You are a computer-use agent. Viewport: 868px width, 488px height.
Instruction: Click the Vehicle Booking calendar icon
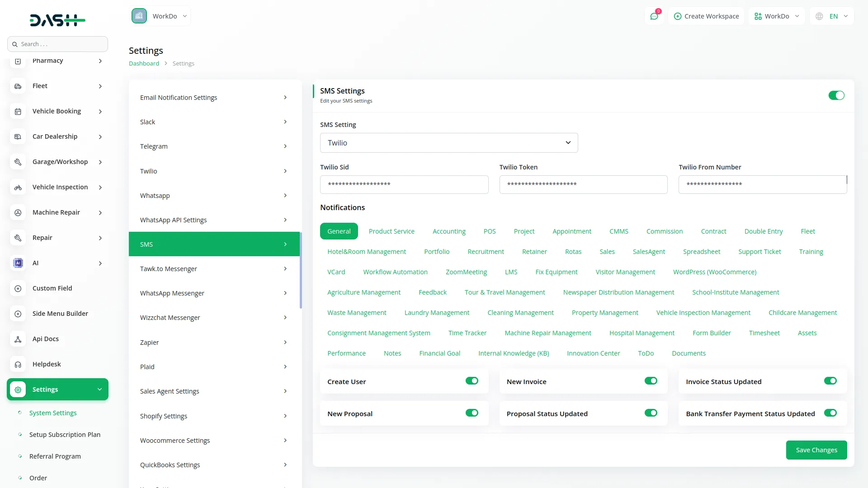[x=18, y=111]
